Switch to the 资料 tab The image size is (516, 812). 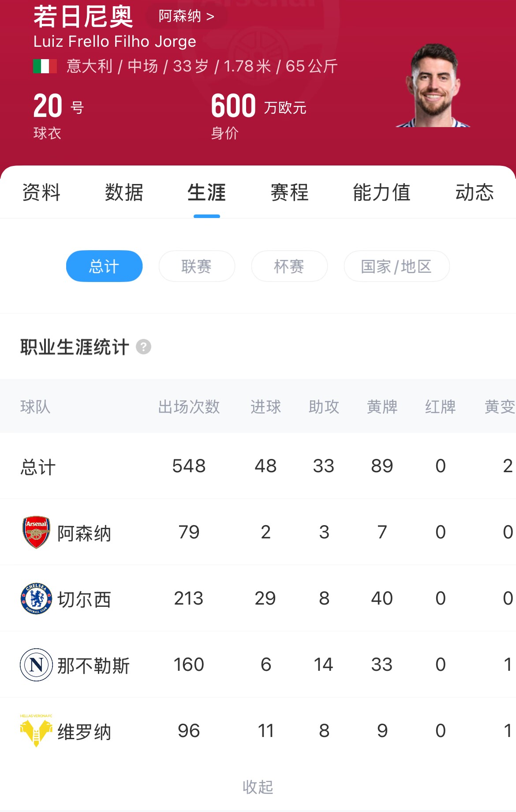pos(41,192)
